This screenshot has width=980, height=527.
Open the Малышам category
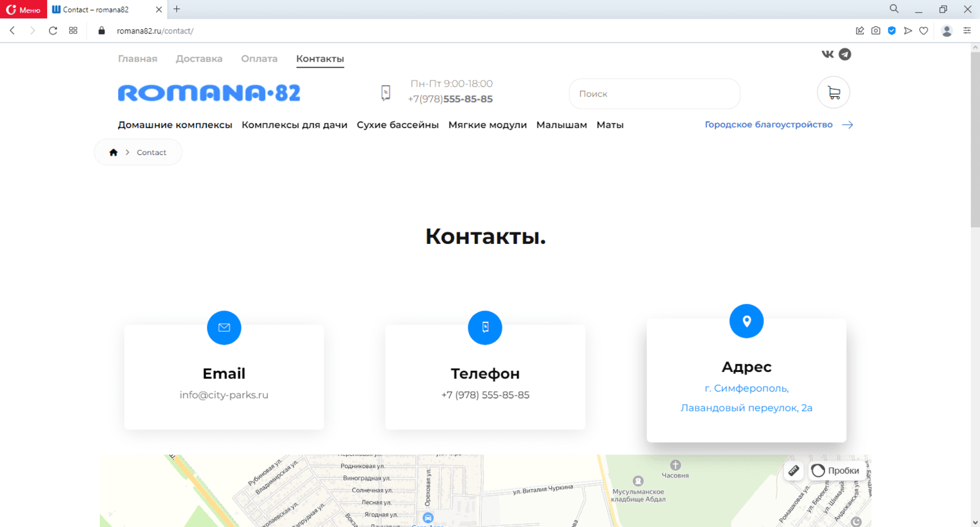562,125
